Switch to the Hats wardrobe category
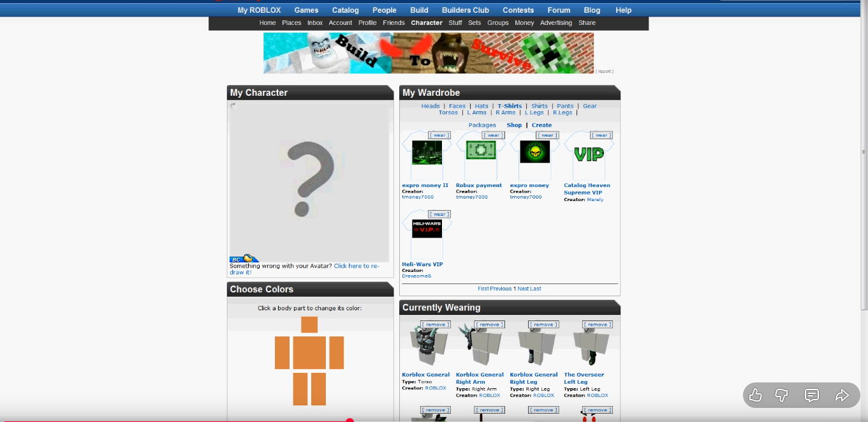Screen dimensions: 868x422 (x=482, y=106)
